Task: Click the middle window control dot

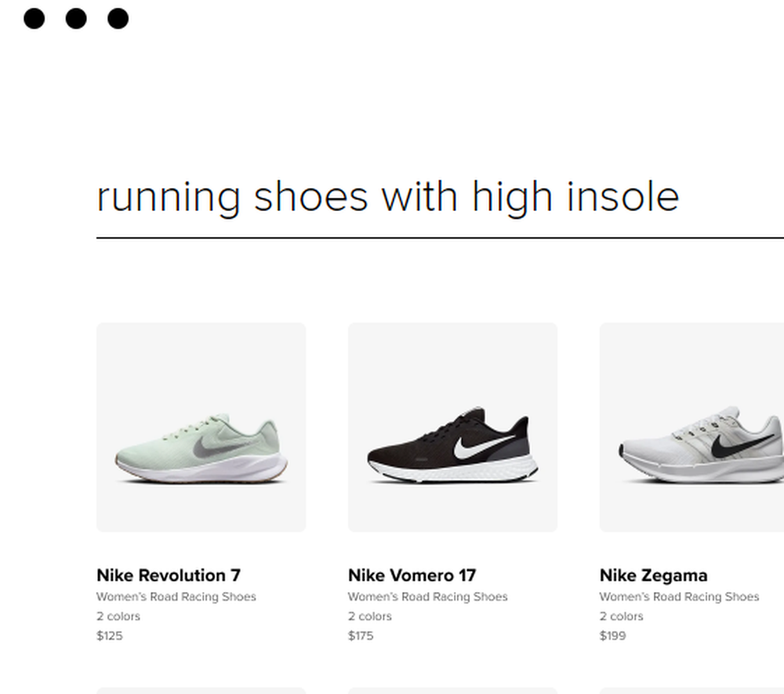Action: click(76, 19)
